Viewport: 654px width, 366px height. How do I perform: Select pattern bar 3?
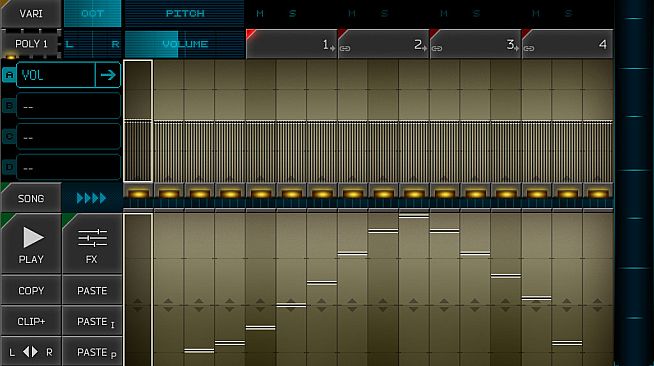coord(475,44)
